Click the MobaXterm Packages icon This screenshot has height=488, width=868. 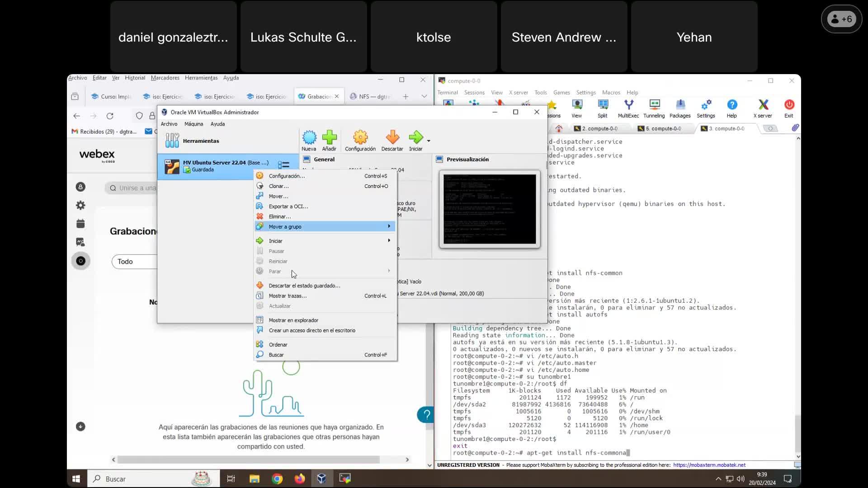[680, 105]
